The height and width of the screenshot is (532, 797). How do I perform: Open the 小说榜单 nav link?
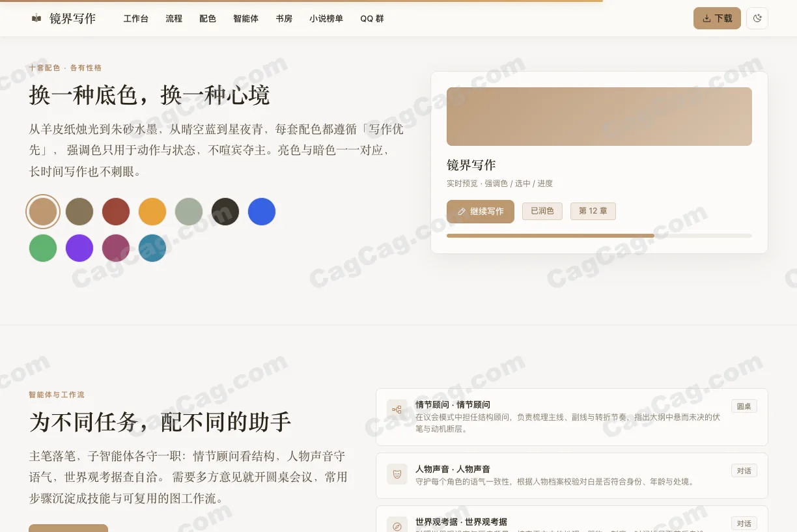(x=326, y=19)
